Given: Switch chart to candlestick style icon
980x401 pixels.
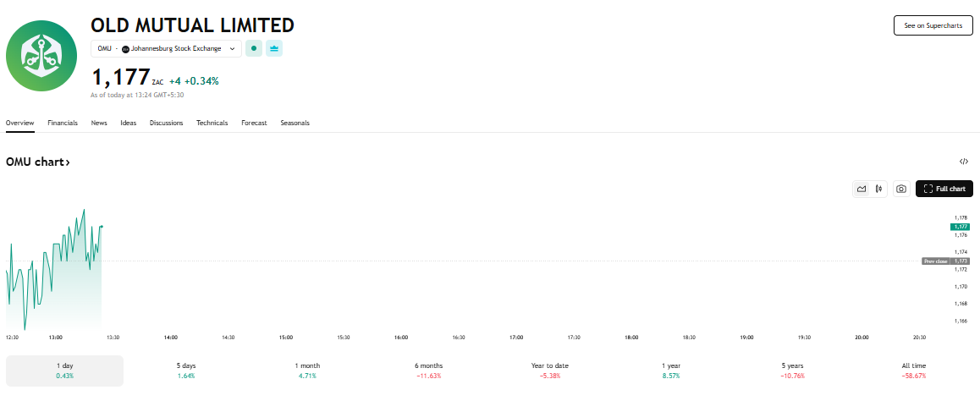Looking at the screenshot, I should click(x=880, y=189).
